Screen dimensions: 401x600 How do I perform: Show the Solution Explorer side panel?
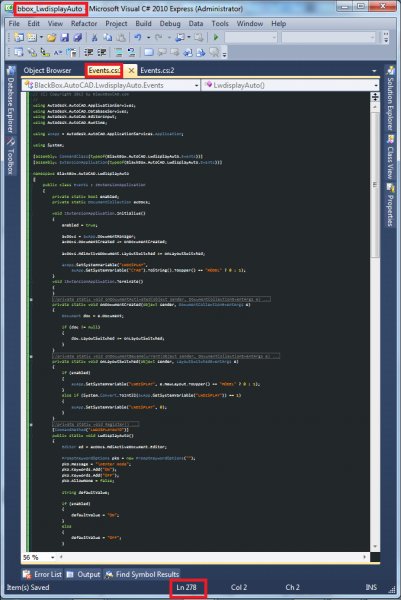[x=390, y=99]
